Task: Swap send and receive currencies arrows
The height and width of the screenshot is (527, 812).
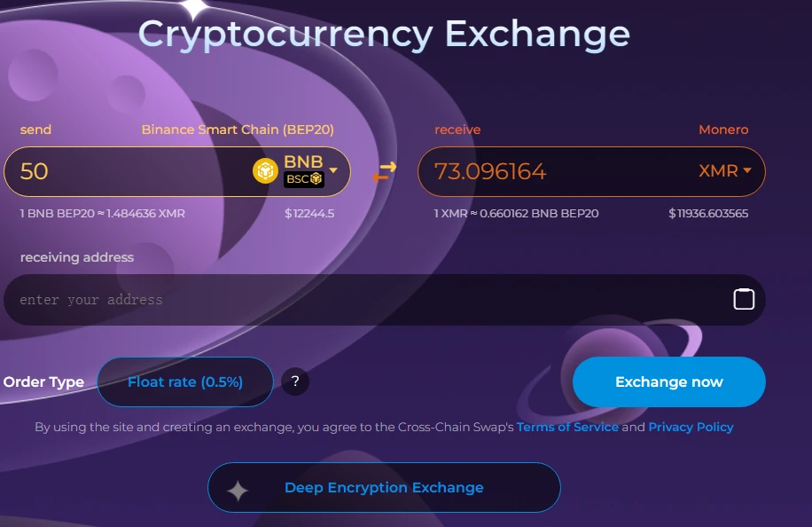Action: coord(384,171)
